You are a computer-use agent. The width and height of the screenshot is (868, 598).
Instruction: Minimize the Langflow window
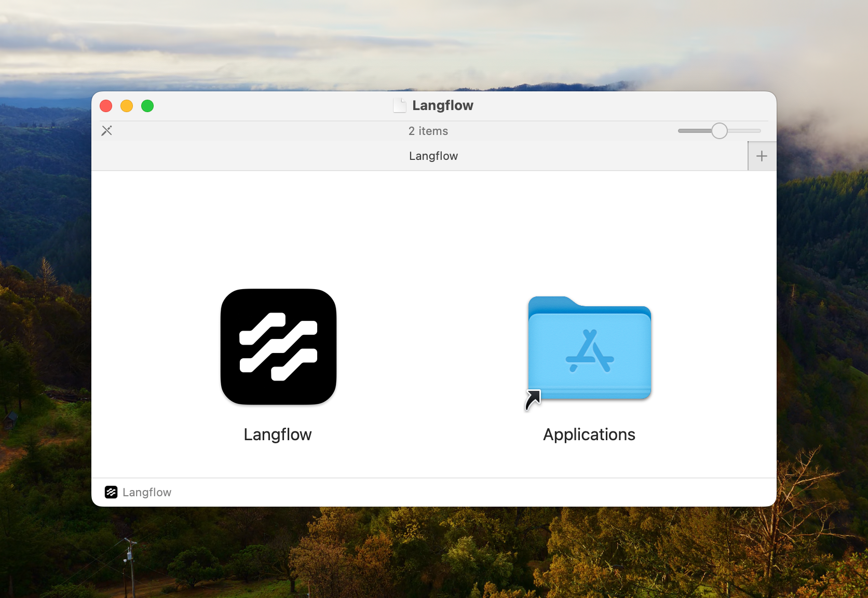tap(127, 106)
